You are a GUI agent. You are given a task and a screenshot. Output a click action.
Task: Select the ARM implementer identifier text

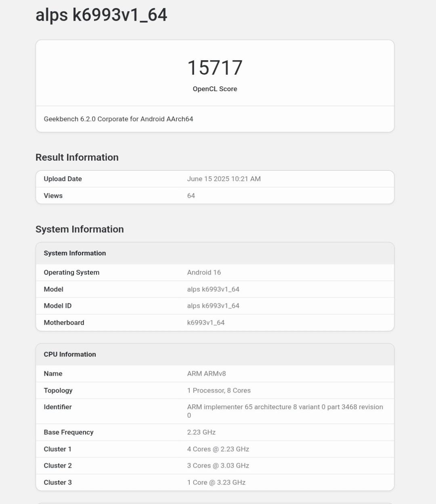pyautogui.click(x=285, y=411)
